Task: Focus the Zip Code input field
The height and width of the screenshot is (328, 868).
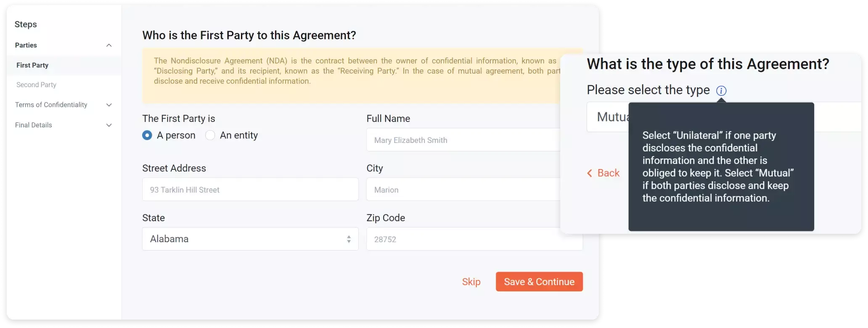Action: [474, 239]
